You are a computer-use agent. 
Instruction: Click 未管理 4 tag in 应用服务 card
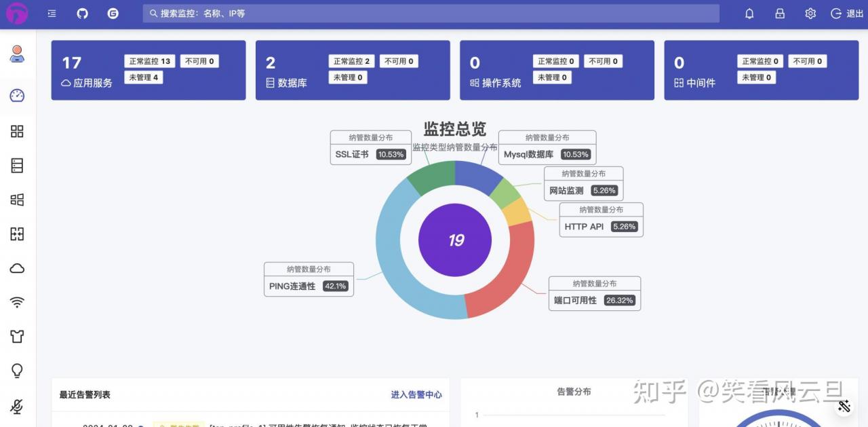[144, 77]
